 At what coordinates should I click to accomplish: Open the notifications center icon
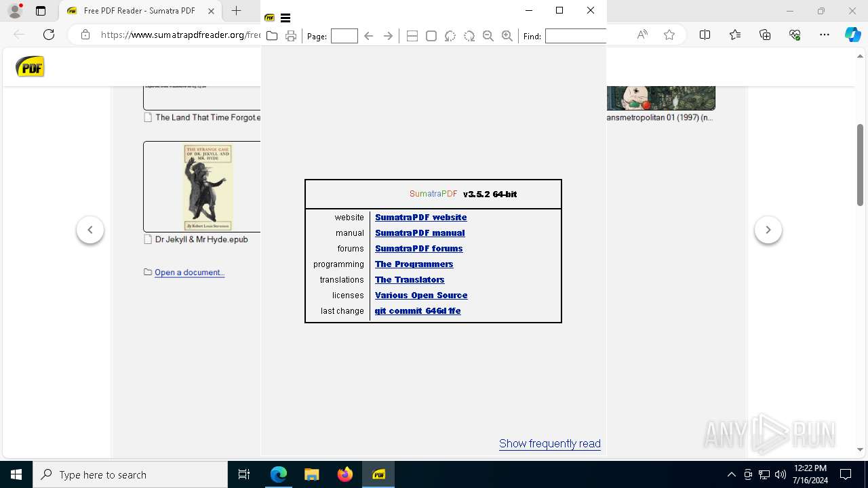[x=846, y=475]
